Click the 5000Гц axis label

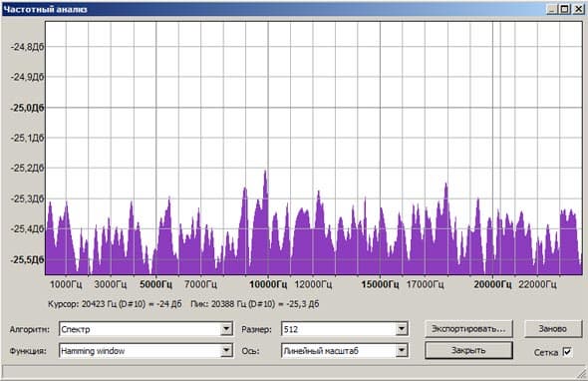[156, 284]
